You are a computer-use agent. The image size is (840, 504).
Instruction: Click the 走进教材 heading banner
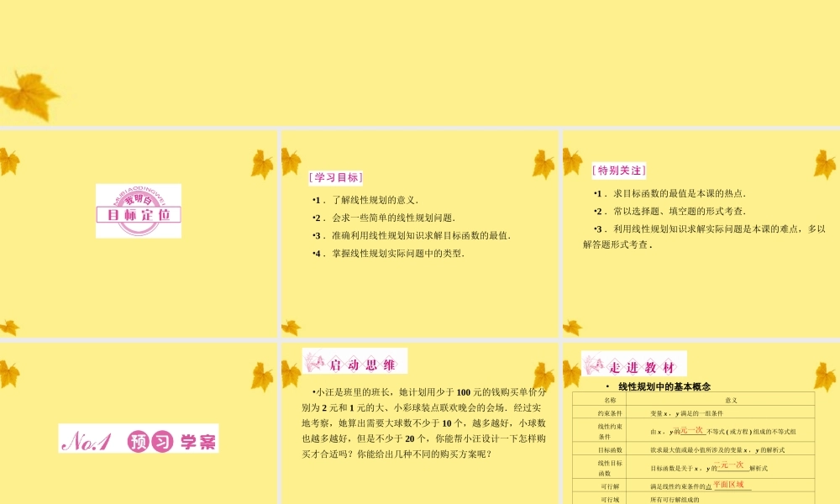click(x=633, y=364)
